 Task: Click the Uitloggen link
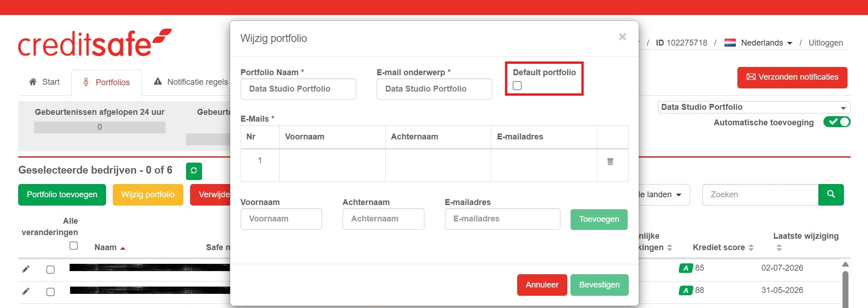click(x=826, y=43)
